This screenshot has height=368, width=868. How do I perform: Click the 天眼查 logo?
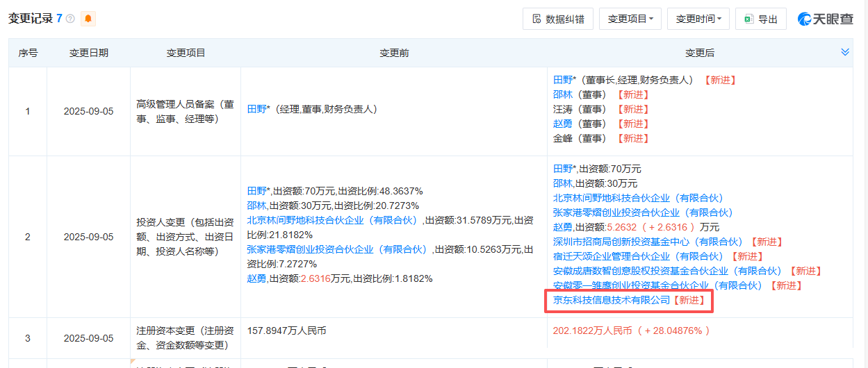pyautogui.click(x=826, y=19)
